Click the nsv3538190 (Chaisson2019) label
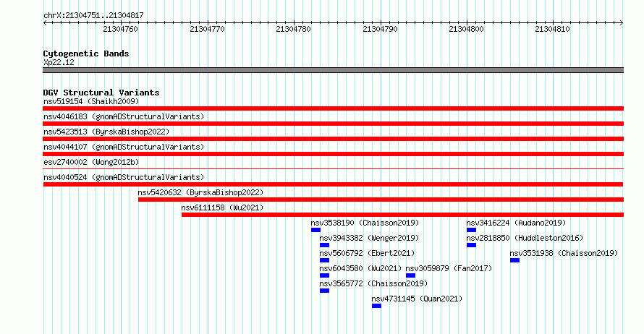This screenshot has width=644, height=334. tap(365, 223)
